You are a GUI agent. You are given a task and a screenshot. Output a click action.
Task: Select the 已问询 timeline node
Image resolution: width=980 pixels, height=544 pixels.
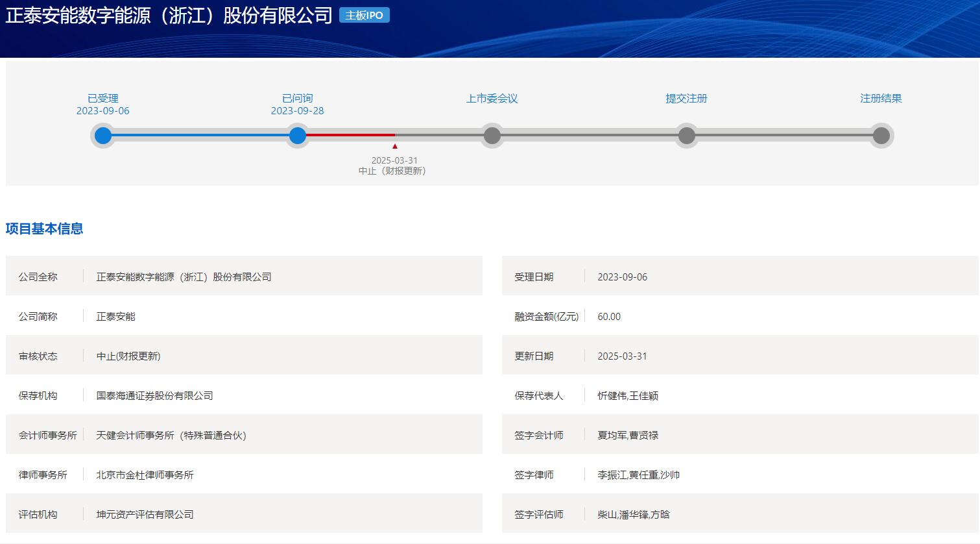[x=298, y=136]
